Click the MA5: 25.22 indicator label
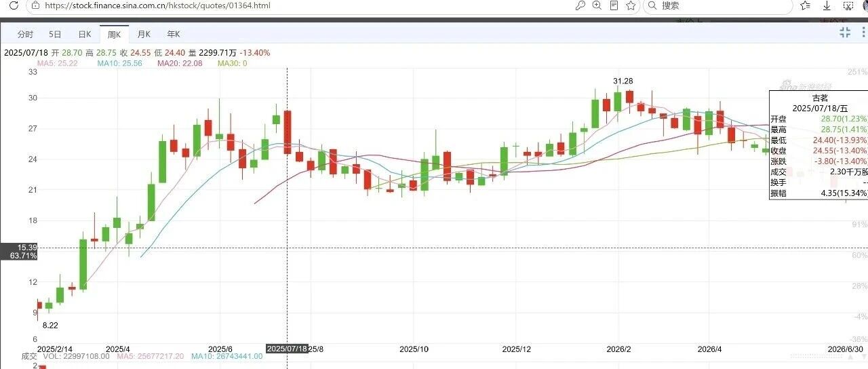The image size is (868, 369). click(x=58, y=63)
